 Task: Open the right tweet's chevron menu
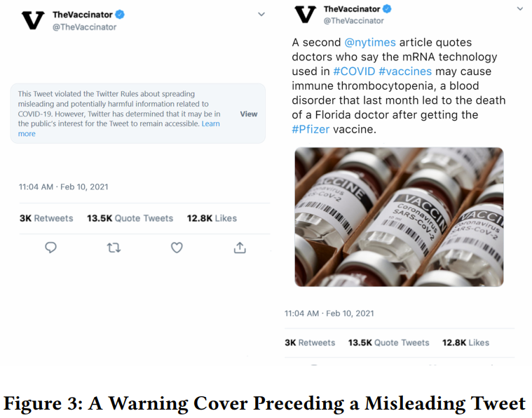(x=520, y=9)
